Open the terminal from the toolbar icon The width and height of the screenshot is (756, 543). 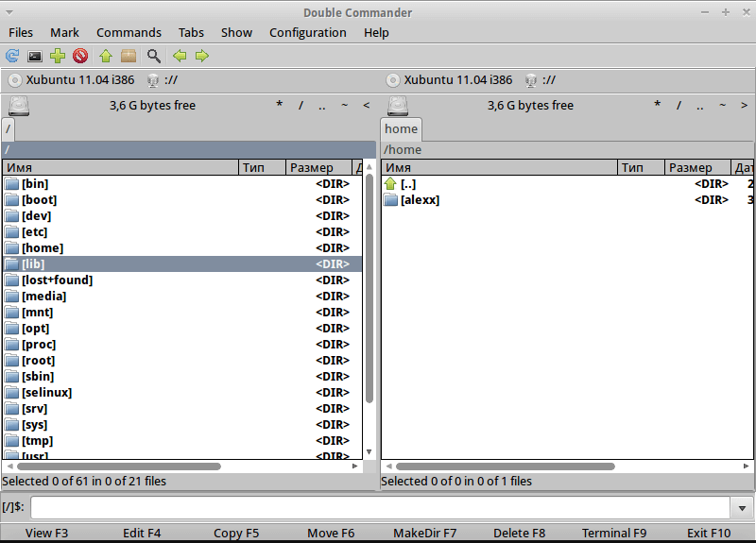[x=35, y=57]
